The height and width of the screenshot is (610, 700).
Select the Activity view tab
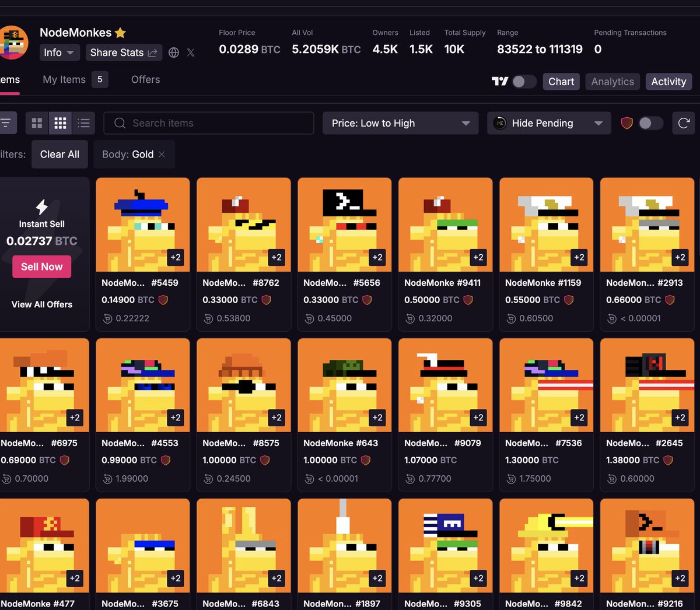click(x=668, y=82)
